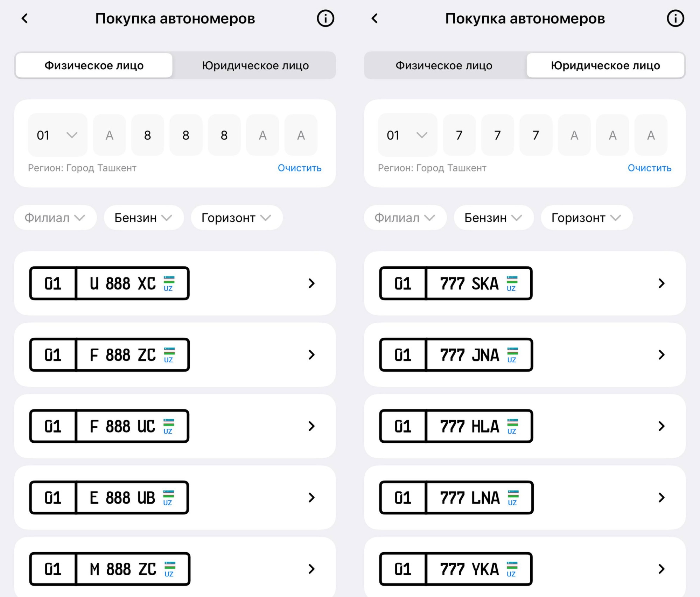
Task: Tap the back arrow on the left screen
Action: coord(24,19)
